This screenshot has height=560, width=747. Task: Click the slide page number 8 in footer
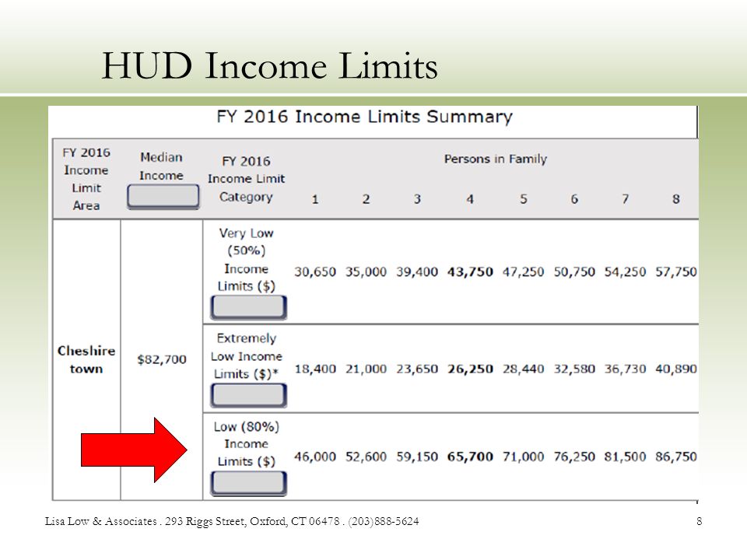point(699,521)
